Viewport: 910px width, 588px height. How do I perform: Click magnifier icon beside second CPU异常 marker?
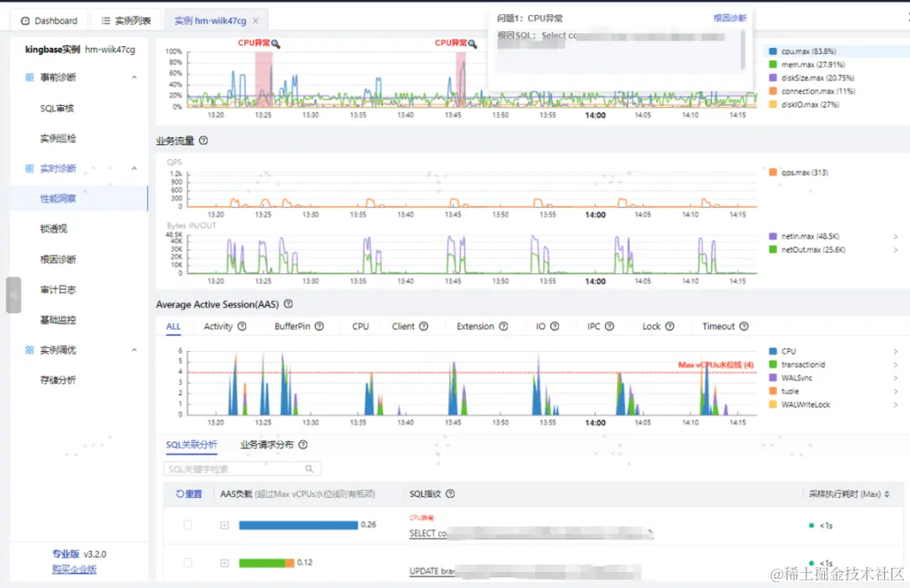point(473,44)
